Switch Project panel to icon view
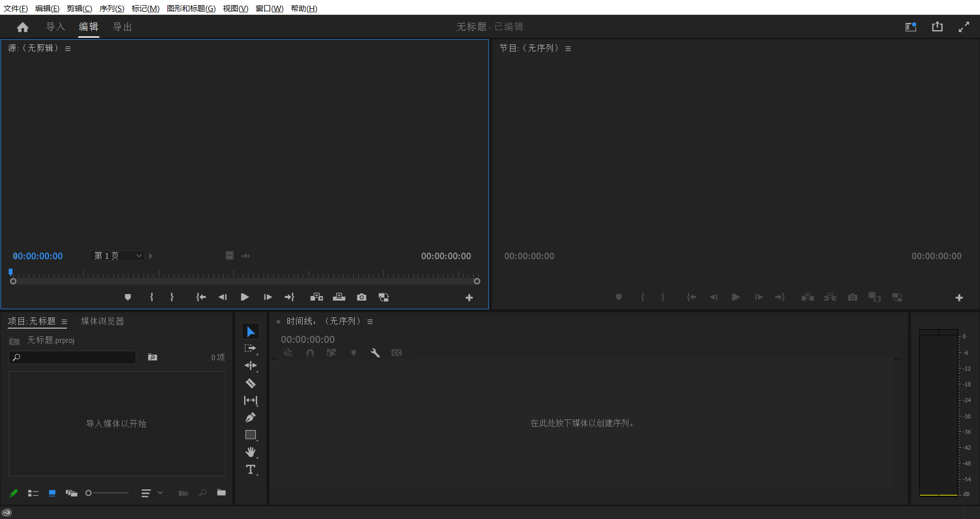This screenshot has width=980, height=519. click(52, 493)
